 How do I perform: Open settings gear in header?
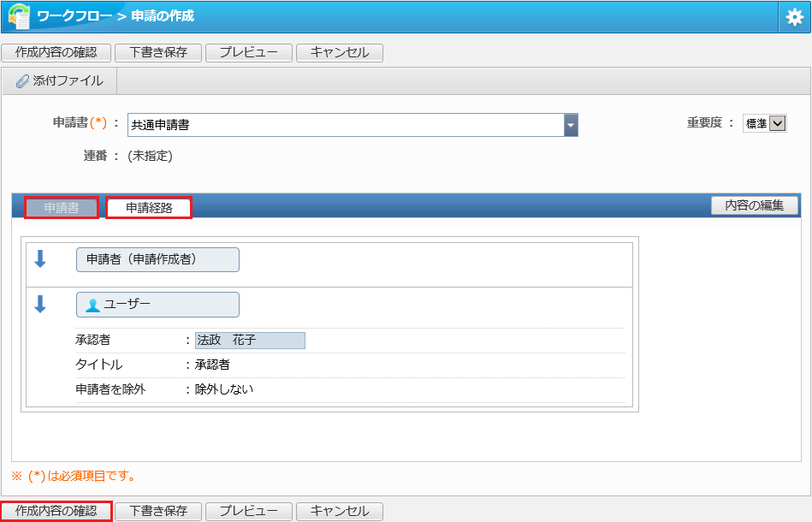794,17
